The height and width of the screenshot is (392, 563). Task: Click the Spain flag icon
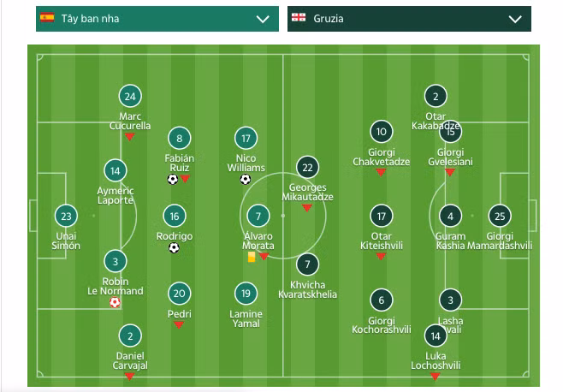coord(47,18)
